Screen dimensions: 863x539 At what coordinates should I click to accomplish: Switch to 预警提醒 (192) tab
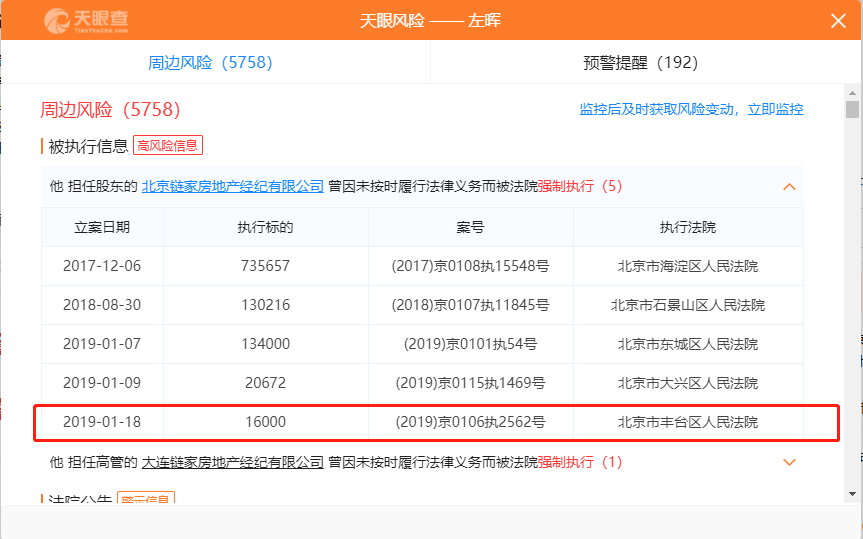[x=640, y=62]
